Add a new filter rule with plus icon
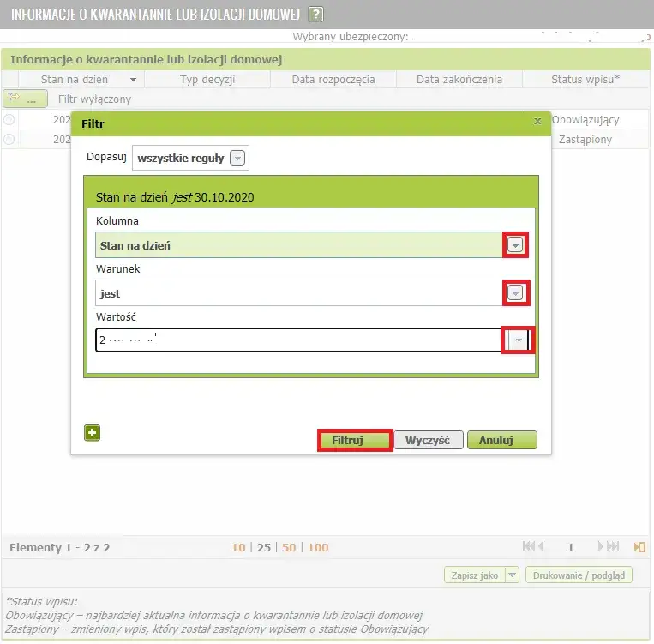Screen dimensions: 654x644 point(92,433)
